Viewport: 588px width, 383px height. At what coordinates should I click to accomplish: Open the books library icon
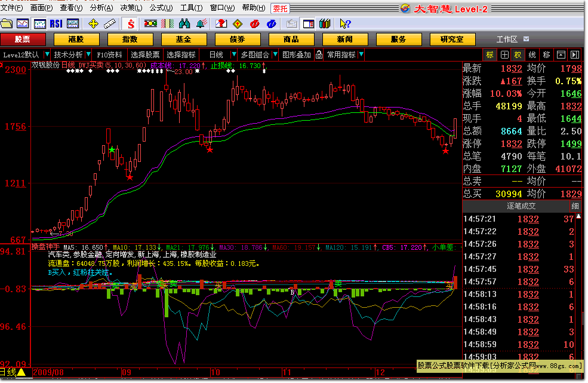[x=325, y=24]
